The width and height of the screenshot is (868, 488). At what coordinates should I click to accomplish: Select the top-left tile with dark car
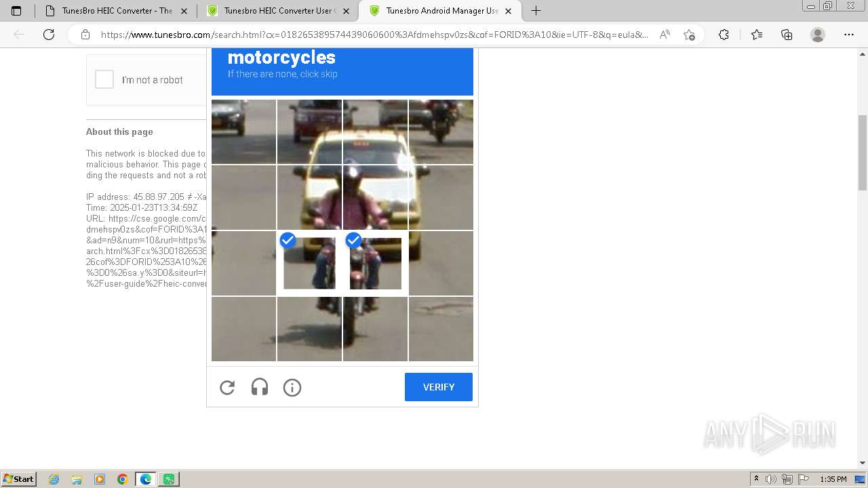pyautogui.click(x=243, y=131)
